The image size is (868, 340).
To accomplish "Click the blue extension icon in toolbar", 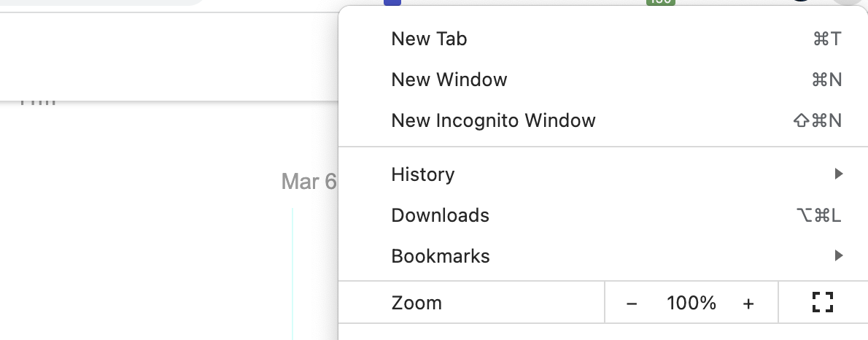I will (x=392, y=2).
